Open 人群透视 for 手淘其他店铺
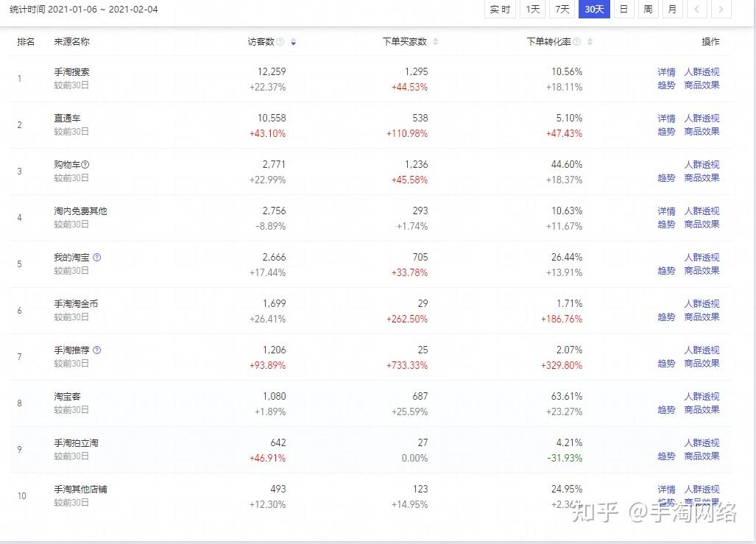Viewport: 756px width, 544px height. [702, 489]
